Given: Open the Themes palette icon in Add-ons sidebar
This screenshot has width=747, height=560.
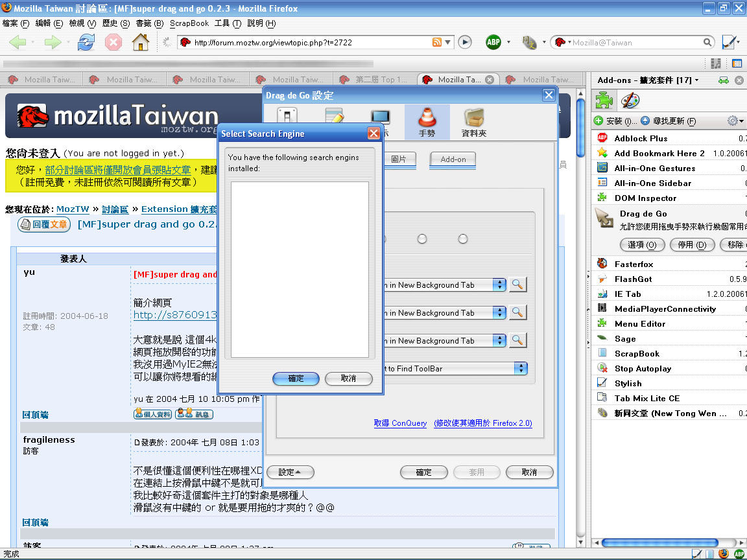Looking at the screenshot, I should [x=630, y=100].
